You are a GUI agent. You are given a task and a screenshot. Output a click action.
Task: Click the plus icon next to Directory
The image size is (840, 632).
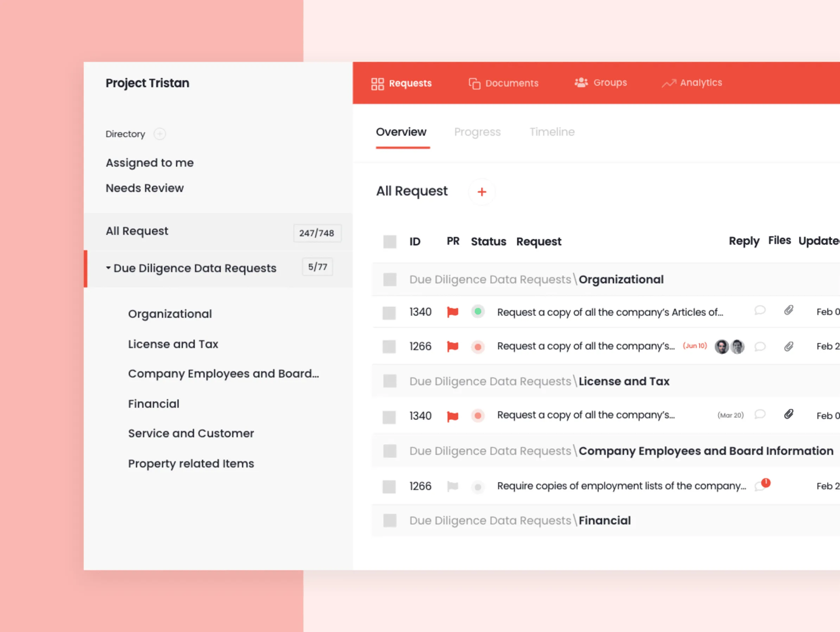[159, 134]
